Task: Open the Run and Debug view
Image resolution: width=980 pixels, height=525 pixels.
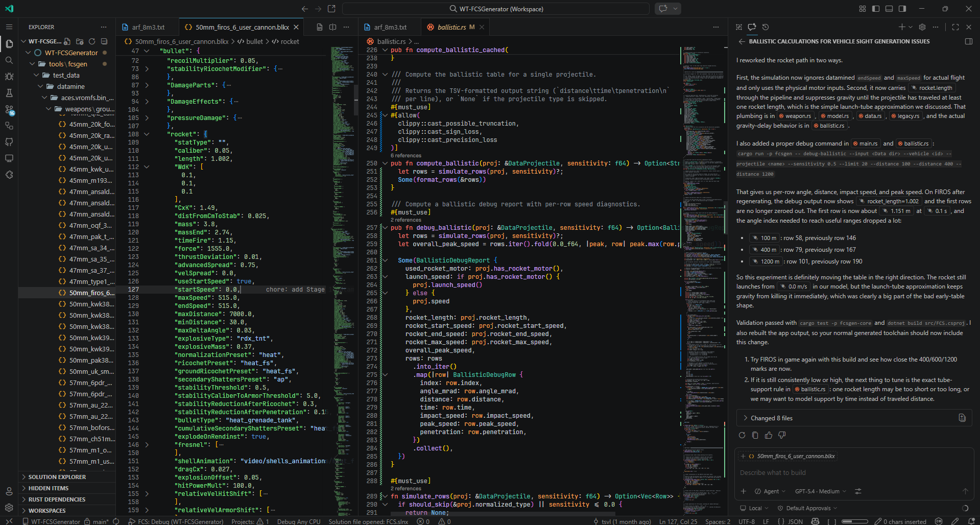Action: [9, 77]
